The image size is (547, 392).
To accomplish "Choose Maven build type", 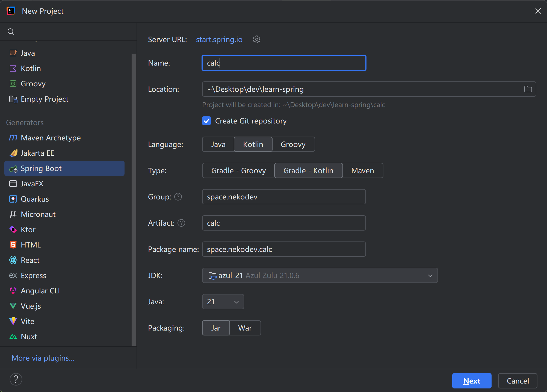I will [x=363, y=170].
